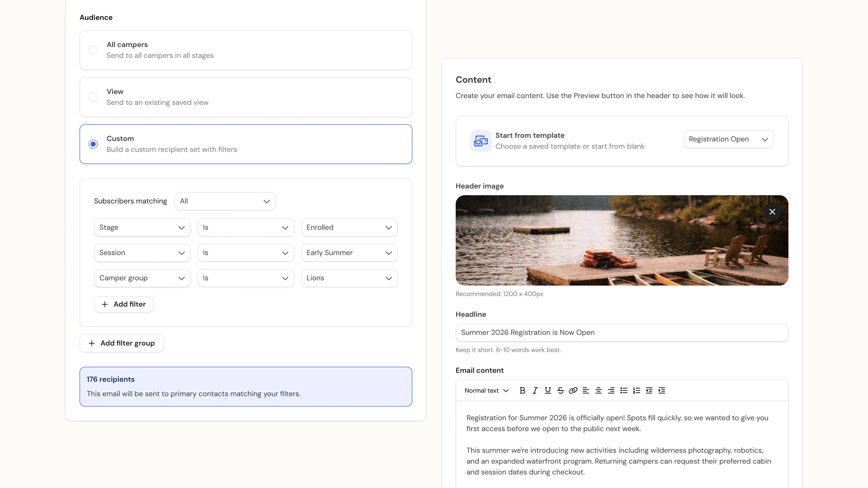Open the Camper group field dropdown
This screenshot has width=868, height=488.
pyautogui.click(x=142, y=278)
